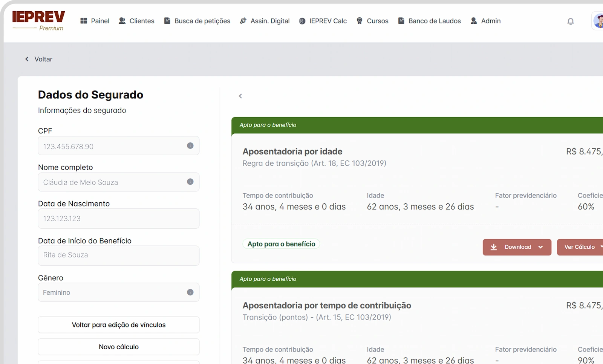Focus the Data de Nascimento field

(x=119, y=219)
